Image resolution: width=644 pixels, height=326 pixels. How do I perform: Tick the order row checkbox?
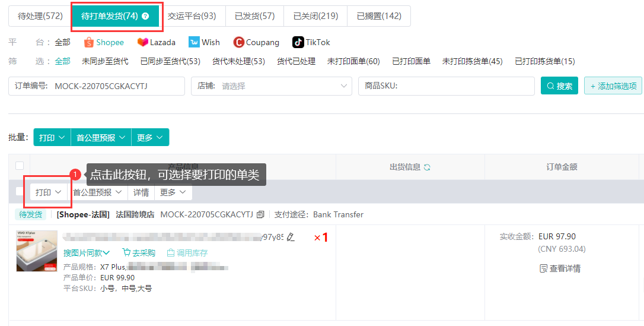point(20,192)
